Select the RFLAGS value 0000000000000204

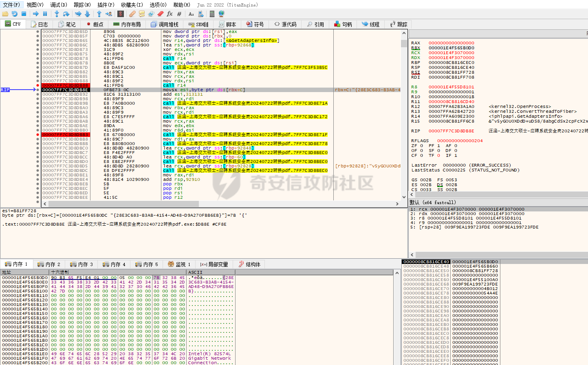coord(460,141)
